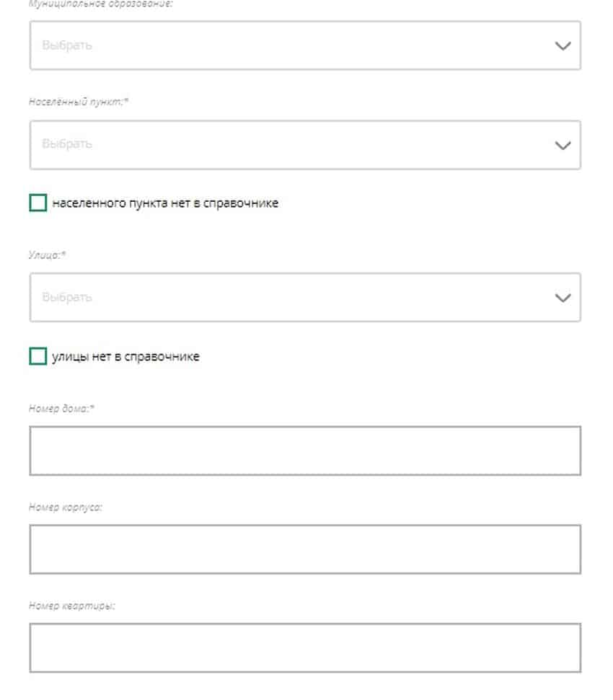Click the Номер дома field label
613x700 pixels.
tap(62, 408)
